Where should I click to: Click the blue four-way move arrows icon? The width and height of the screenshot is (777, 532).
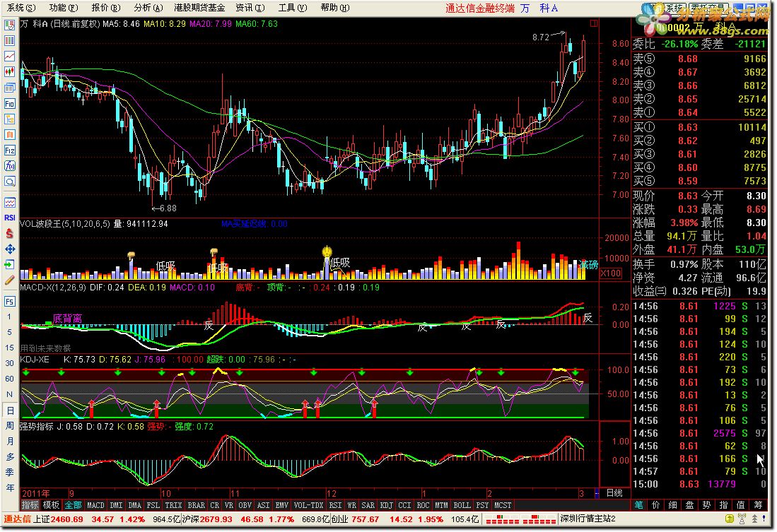(x=9, y=249)
